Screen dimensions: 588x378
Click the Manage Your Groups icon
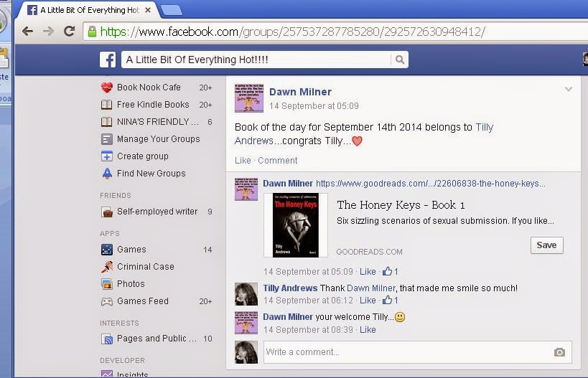pyautogui.click(x=106, y=139)
